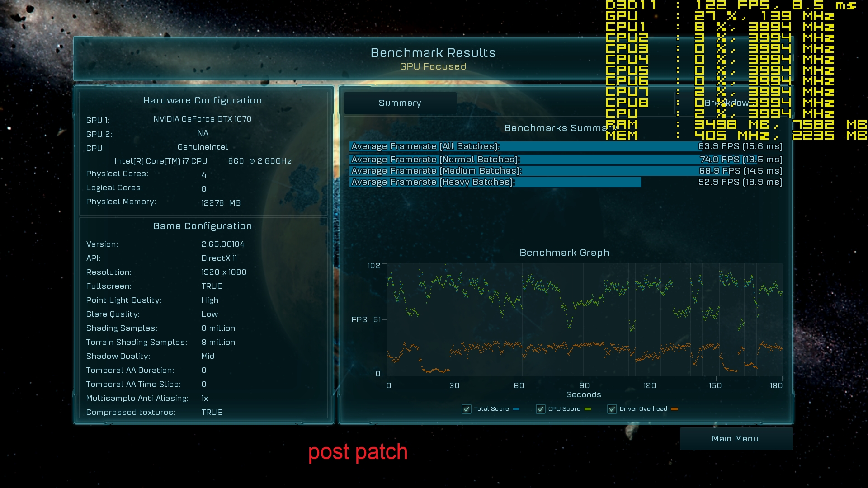Click the 150 seconds graph axis marker
Image resolution: width=868 pixels, height=488 pixels.
pos(715,385)
